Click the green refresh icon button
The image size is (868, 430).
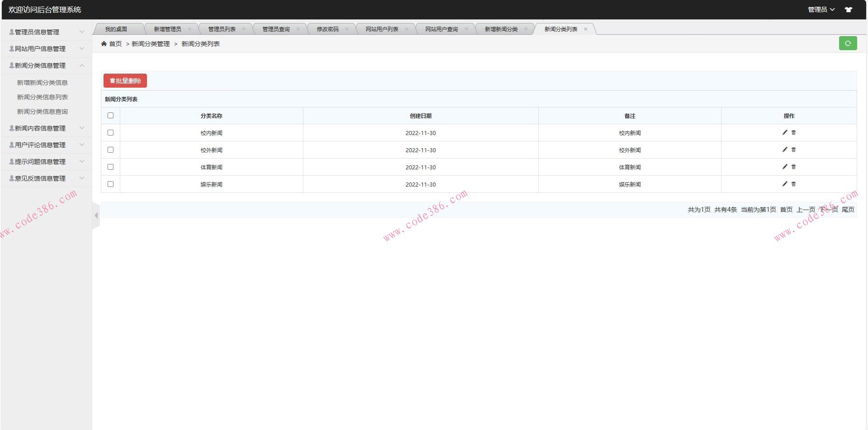(848, 43)
